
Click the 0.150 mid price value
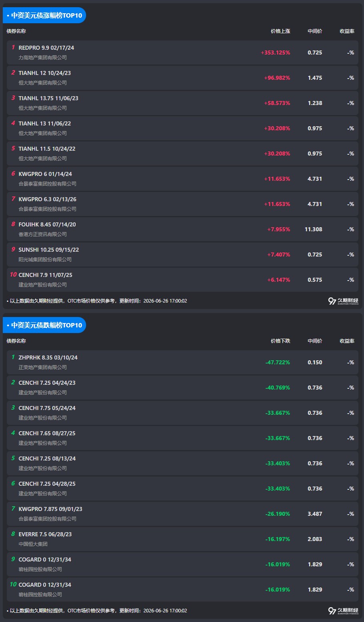click(315, 362)
